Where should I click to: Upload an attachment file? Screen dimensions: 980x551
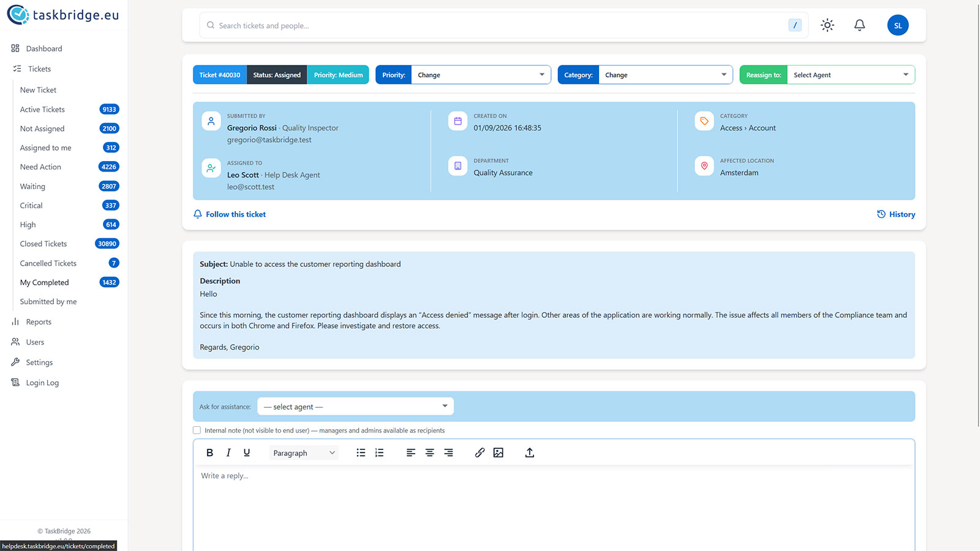pyautogui.click(x=530, y=452)
